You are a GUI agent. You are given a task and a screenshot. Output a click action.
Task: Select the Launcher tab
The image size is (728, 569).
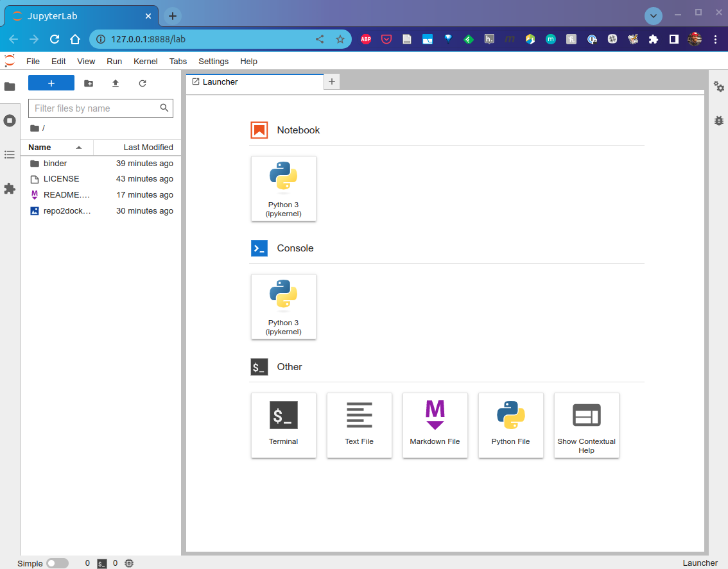(x=255, y=81)
